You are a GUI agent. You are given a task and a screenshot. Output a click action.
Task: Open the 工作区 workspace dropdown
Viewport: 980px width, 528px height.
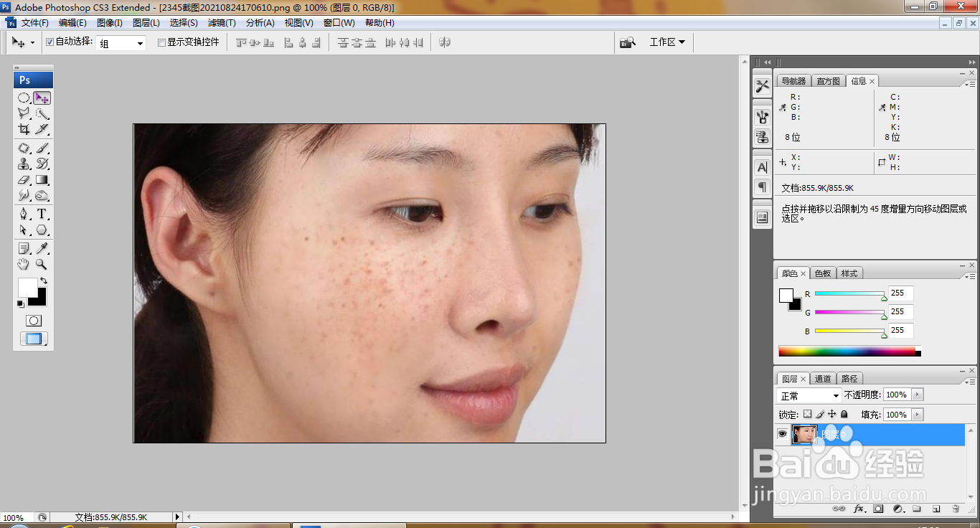[x=667, y=42]
